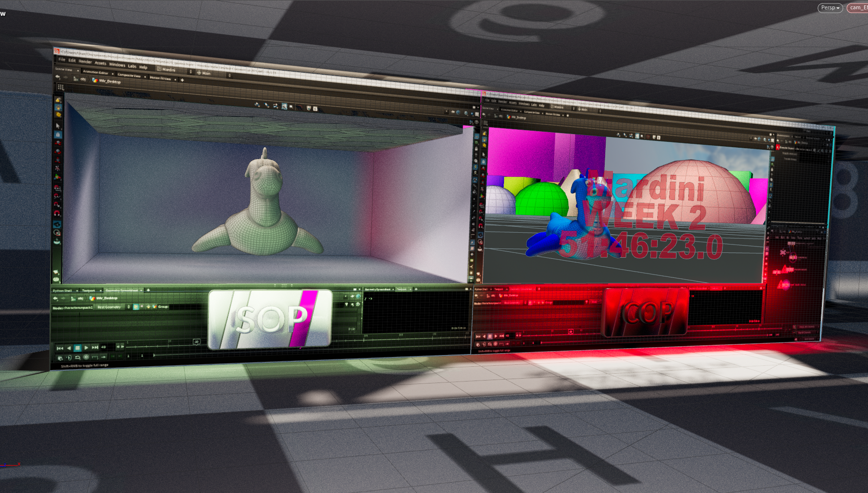Toggle the lock icon under the Select tool, left window
The height and width of the screenshot is (493, 868).
[57, 134]
